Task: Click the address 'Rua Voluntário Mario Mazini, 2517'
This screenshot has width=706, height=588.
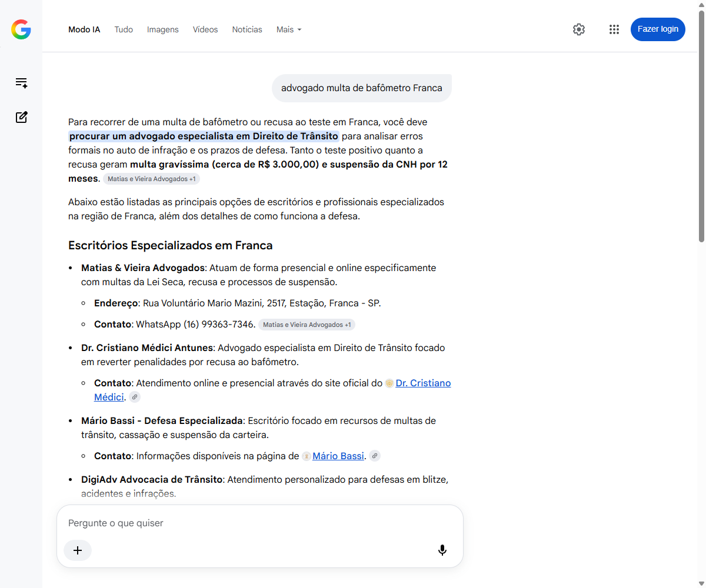Action: coord(215,303)
